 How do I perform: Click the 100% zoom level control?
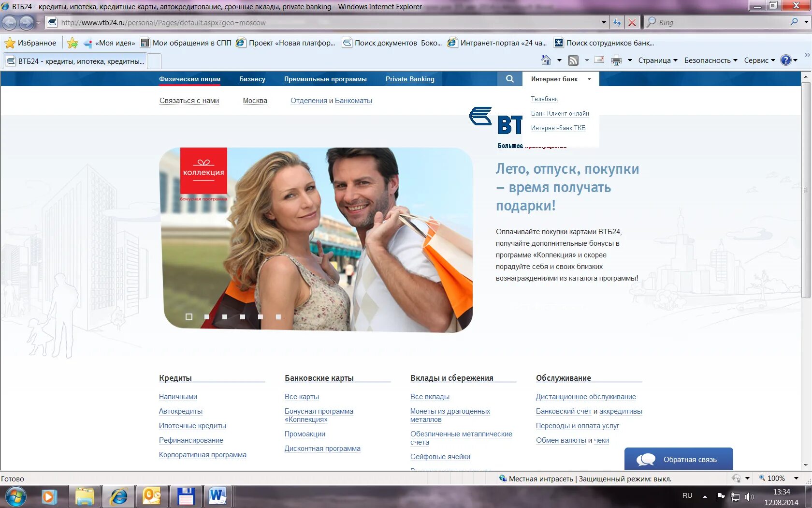[x=776, y=478]
